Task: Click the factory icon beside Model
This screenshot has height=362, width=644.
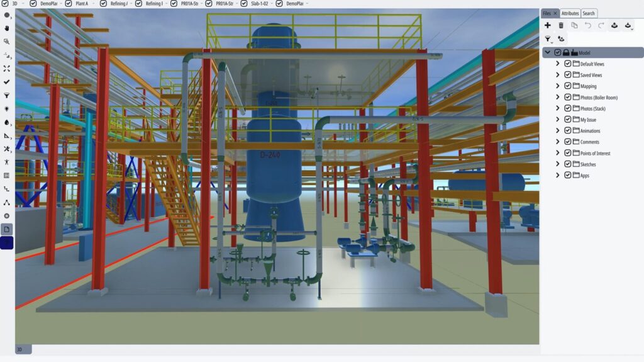Action: (574, 53)
